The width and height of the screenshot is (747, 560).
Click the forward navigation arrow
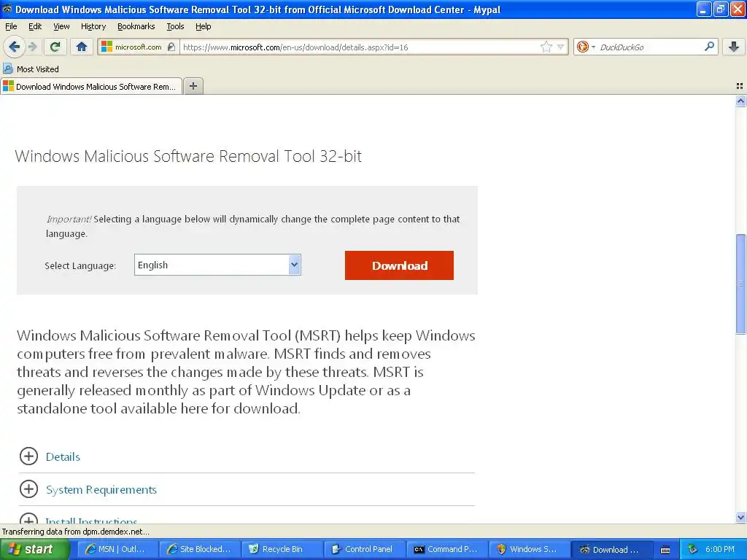[x=33, y=47]
